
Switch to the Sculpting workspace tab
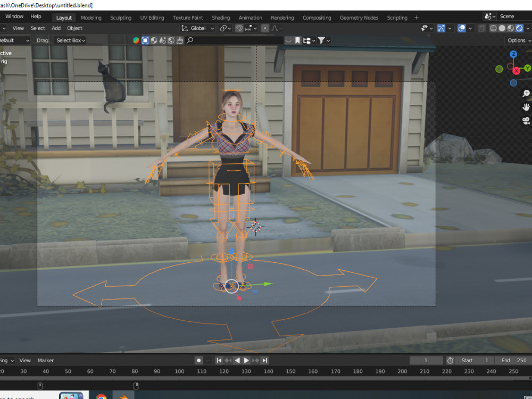point(120,18)
